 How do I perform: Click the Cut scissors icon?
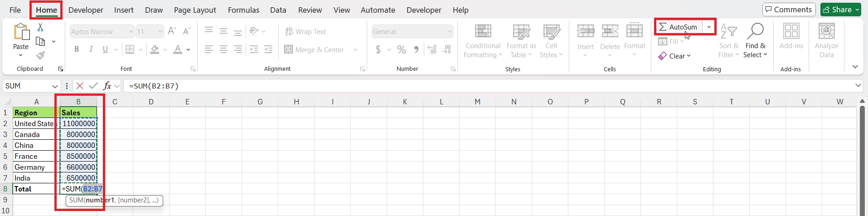tap(40, 27)
